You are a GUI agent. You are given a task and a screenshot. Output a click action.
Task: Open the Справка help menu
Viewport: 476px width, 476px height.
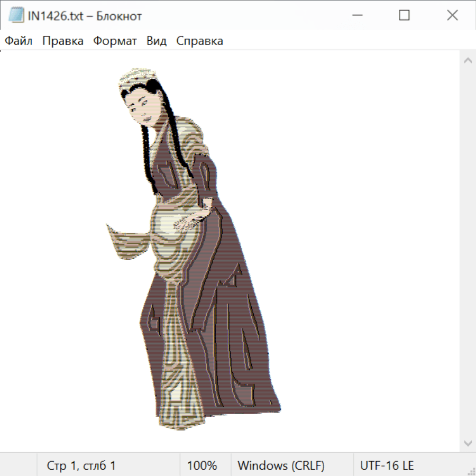point(199,41)
